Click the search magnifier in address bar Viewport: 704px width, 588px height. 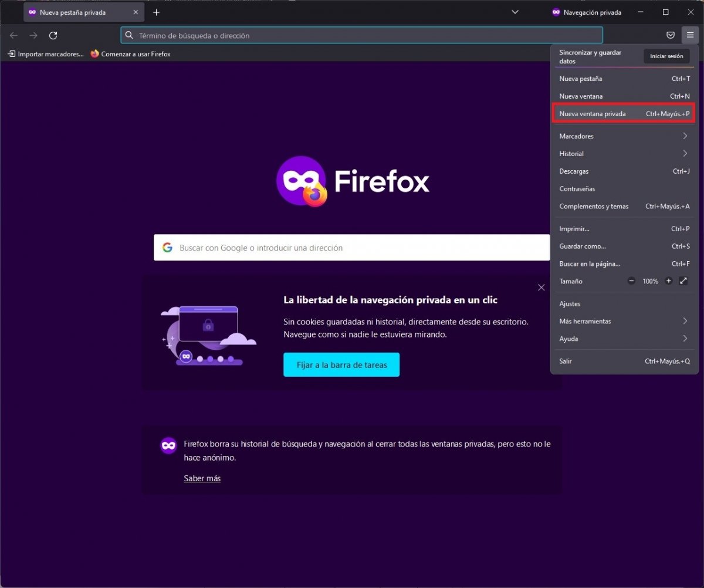(x=130, y=35)
